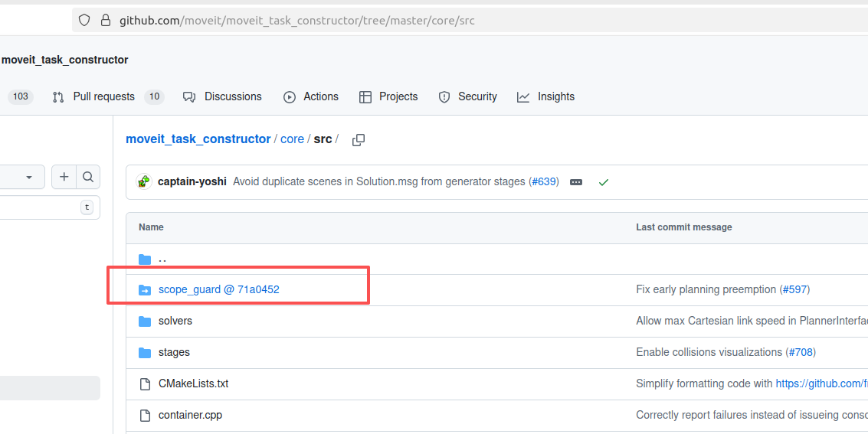Click the CMakeLists.txt file icon

coord(145,383)
